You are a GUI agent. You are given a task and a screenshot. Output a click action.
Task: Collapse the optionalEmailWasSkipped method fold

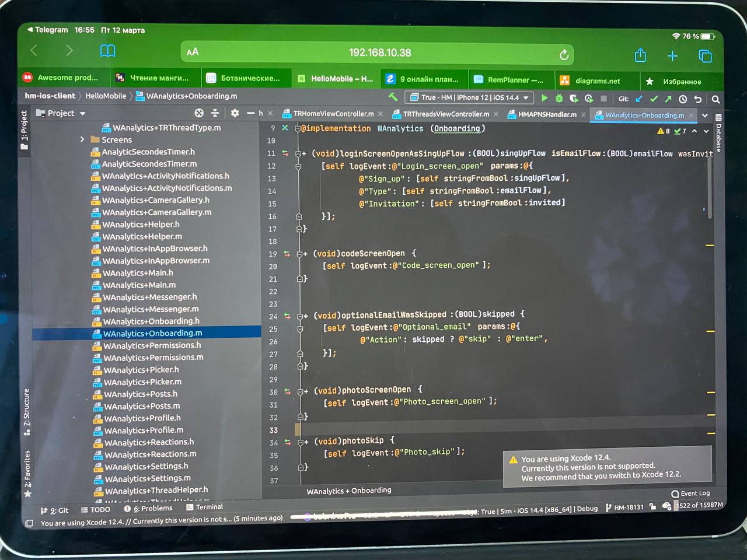click(x=301, y=316)
